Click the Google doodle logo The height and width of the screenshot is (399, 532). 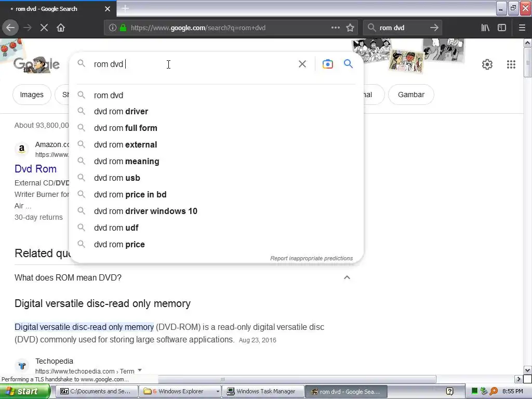click(37, 64)
